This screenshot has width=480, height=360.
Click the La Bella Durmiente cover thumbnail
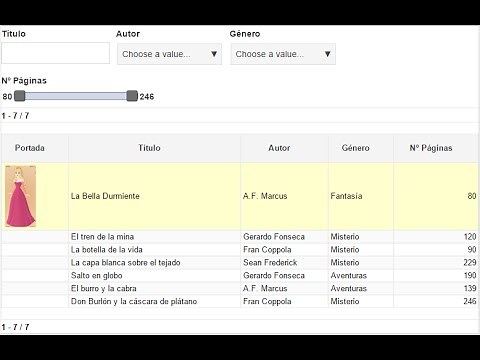[x=20, y=196]
